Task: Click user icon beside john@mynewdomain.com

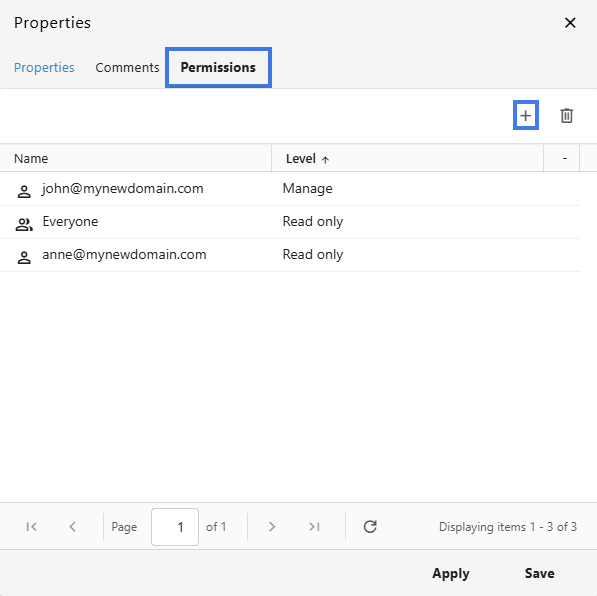Action: click(24, 191)
